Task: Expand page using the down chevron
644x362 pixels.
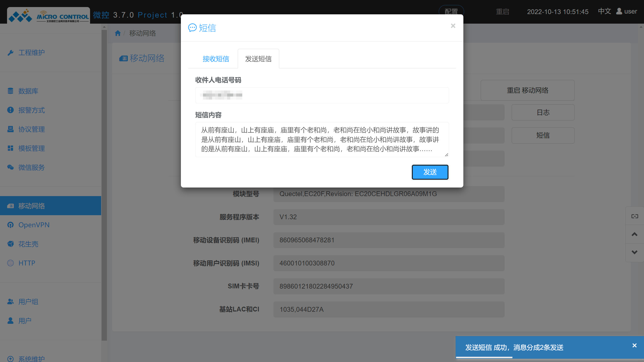Action: click(634, 252)
